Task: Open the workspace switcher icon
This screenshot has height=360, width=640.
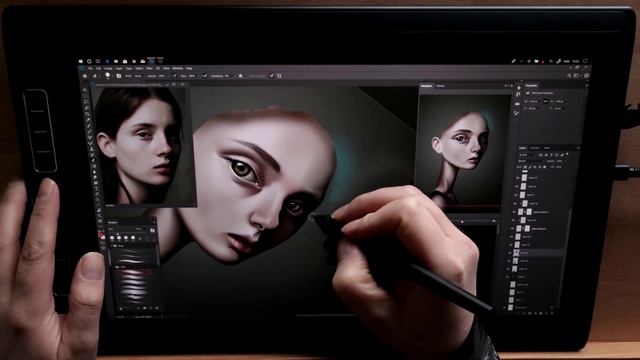Action: coord(576,76)
